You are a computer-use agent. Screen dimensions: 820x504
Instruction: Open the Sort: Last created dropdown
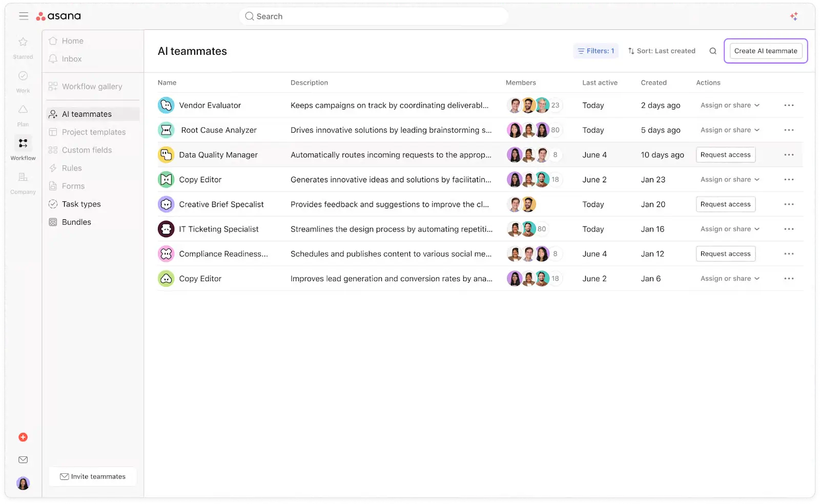coord(662,51)
